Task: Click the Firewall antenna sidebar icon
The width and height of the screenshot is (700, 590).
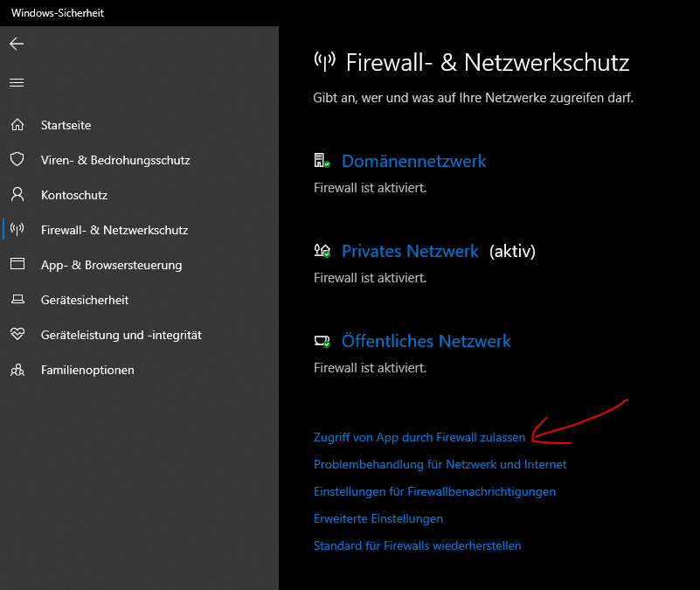Action: click(17, 230)
